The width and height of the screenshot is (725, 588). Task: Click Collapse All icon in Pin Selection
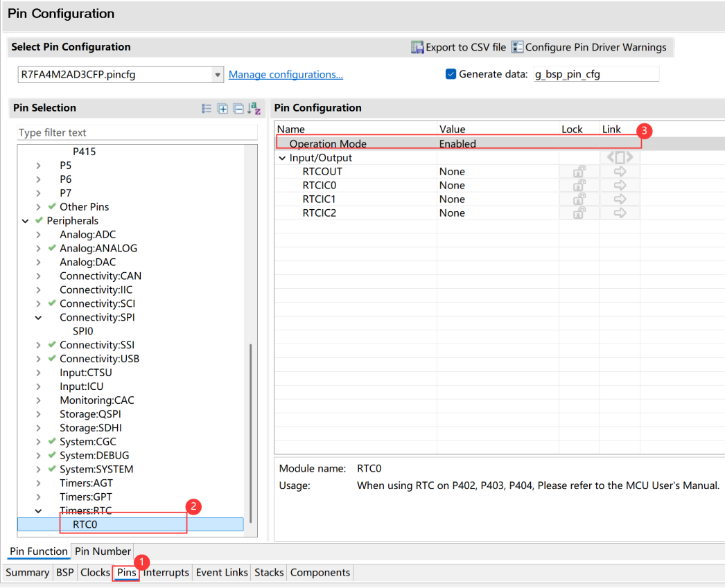238,109
